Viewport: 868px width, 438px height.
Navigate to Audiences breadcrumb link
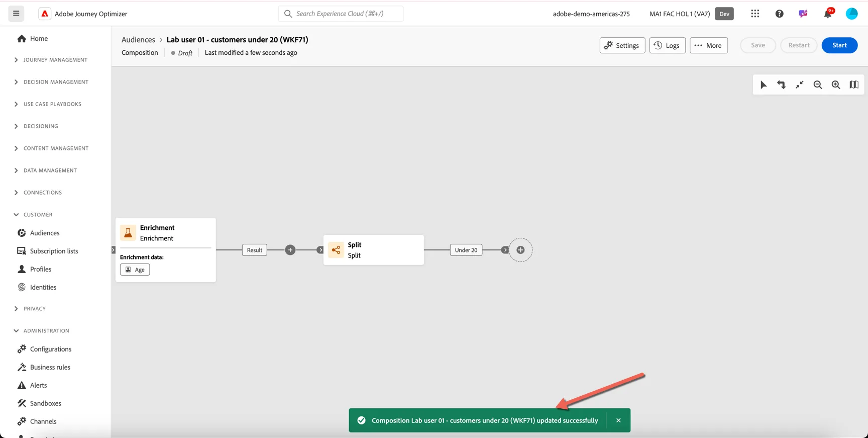138,40
